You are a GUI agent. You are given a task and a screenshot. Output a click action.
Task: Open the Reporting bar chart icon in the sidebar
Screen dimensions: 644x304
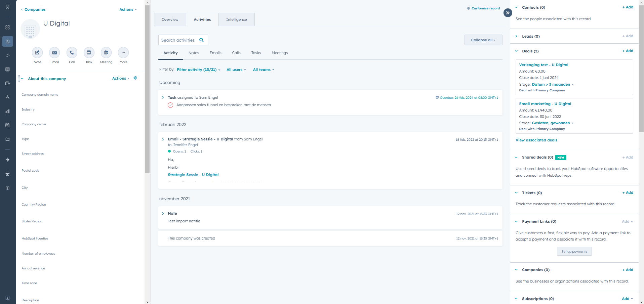pos(7,111)
